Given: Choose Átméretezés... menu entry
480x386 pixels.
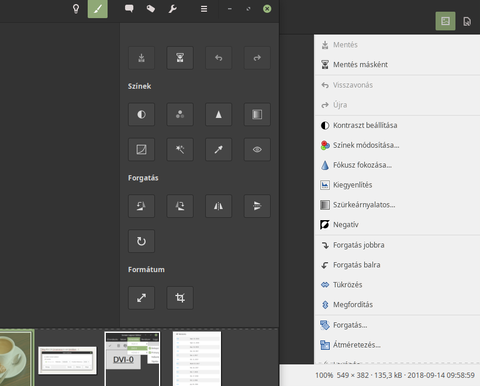Looking at the screenshot, I should [x=397, y=345].
